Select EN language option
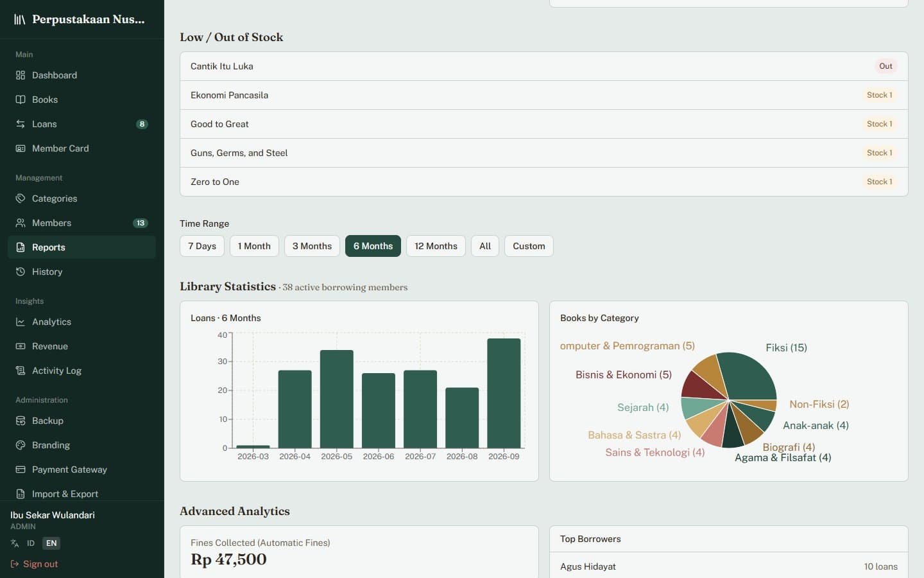Screen dimensions: 924x578 click(x=51, y=543)
